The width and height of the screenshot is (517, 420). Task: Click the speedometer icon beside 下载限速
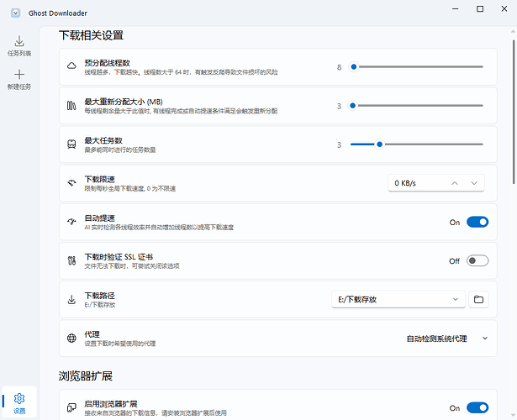coord(71,183)
